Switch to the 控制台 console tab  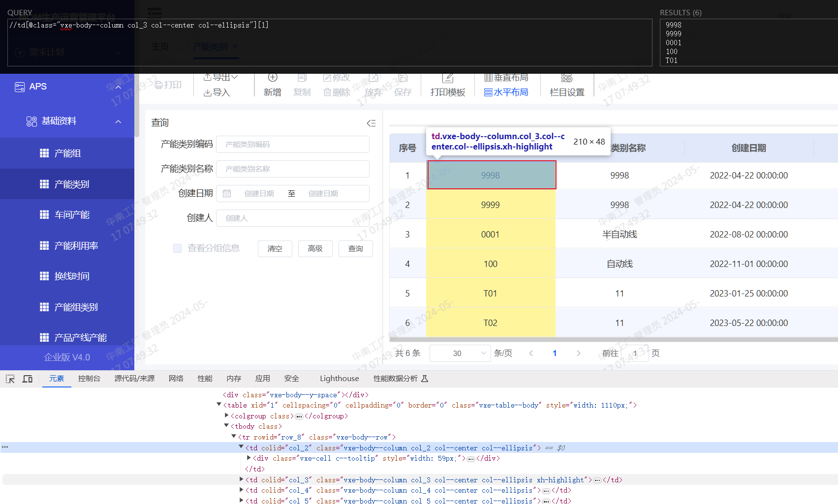89,379
